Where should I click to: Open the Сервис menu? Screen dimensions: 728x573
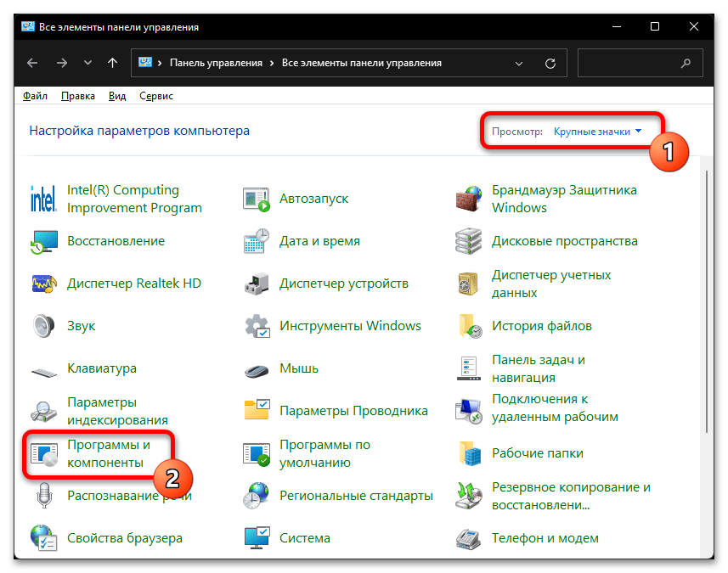[155, 96]
